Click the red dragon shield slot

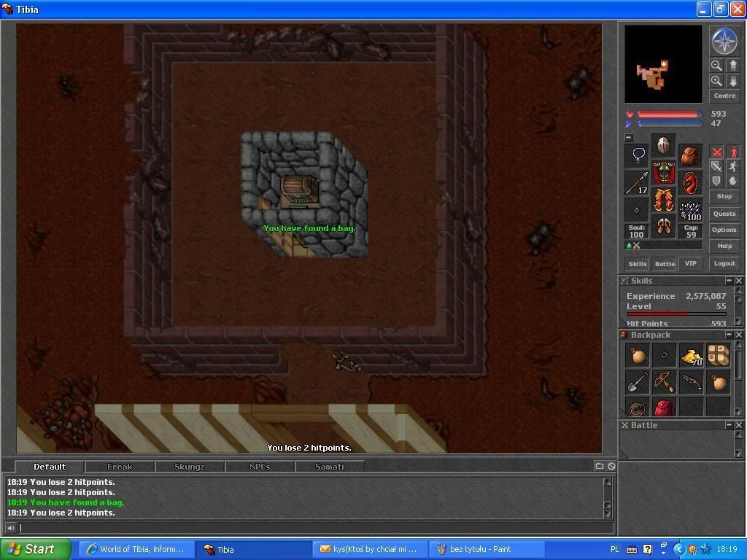click(x=690, y=183)
